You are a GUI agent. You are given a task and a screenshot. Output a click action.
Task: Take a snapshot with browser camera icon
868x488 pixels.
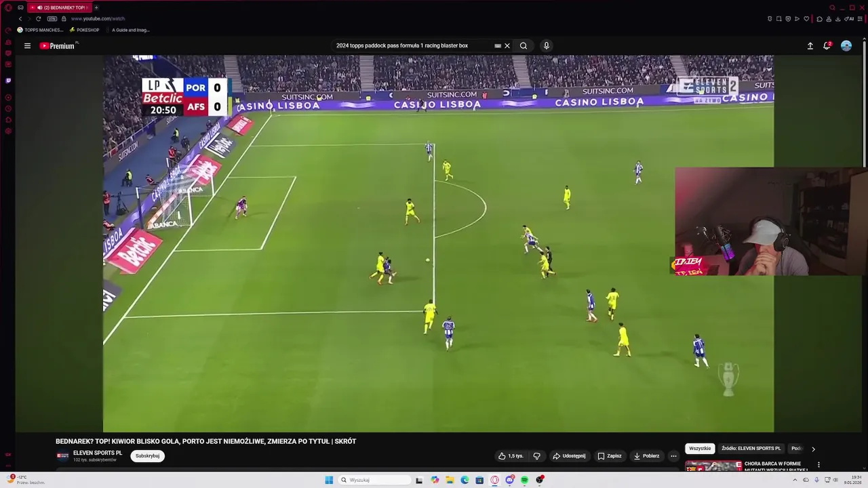[x=778, y=19]
